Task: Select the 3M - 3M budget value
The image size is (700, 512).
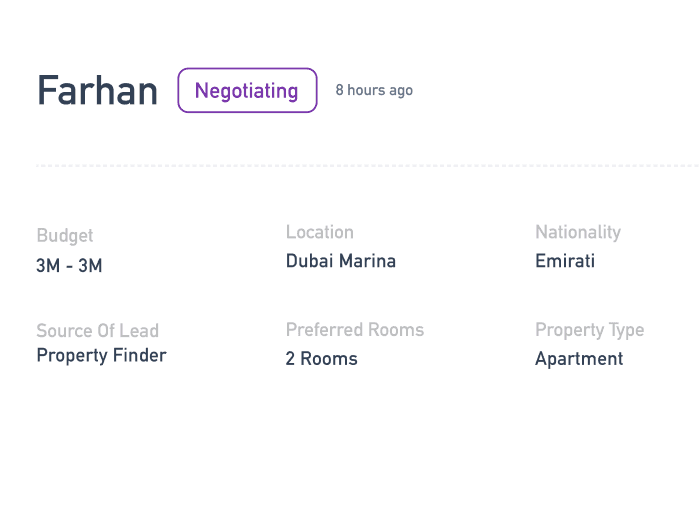Action: click(69, 266)
